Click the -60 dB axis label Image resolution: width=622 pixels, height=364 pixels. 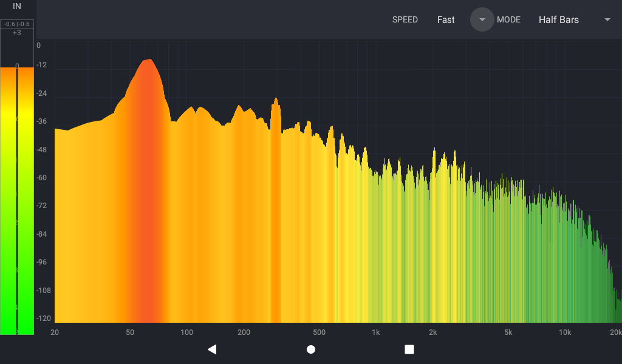[x=42, y=177]
